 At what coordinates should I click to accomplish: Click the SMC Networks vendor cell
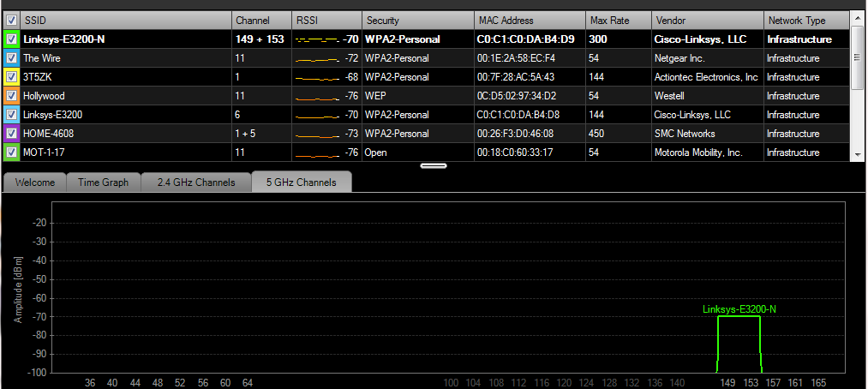708,134
